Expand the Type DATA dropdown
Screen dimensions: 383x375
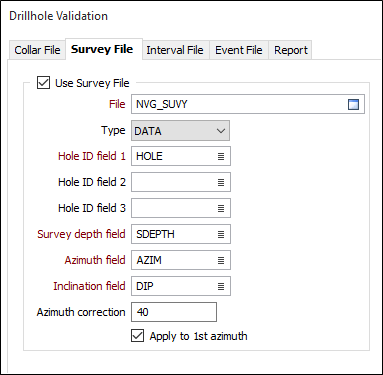point(180,131)
